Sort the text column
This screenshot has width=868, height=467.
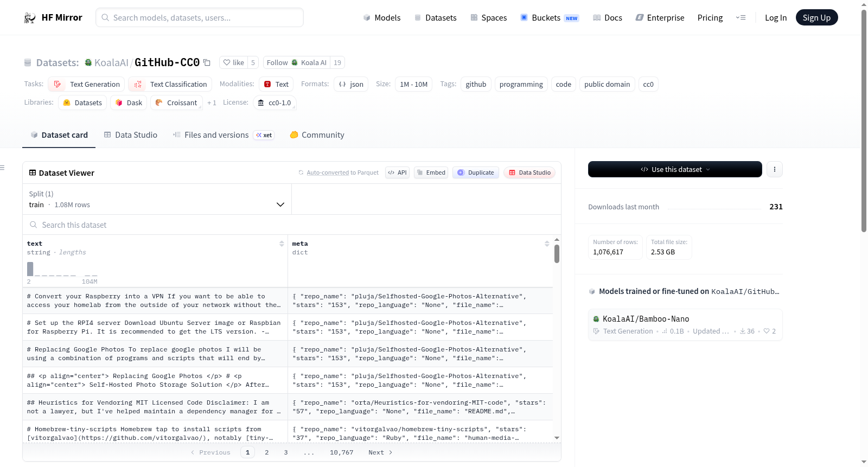point(282,244)
